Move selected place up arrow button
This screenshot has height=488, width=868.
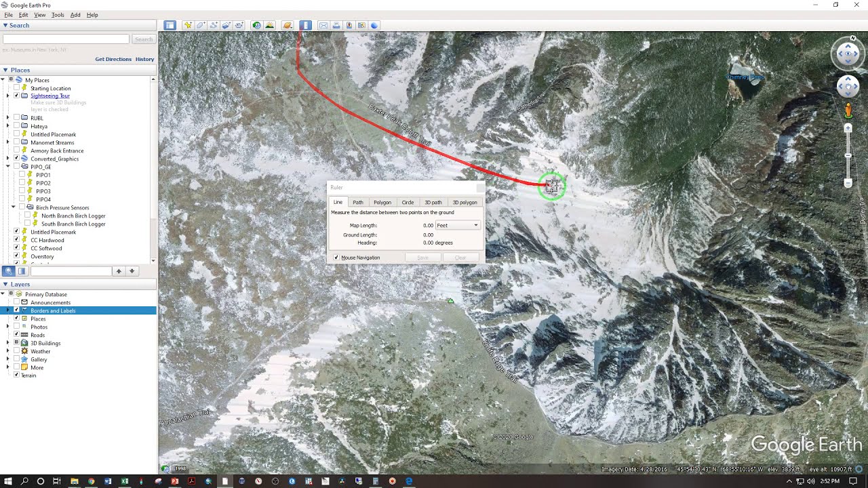pyautogui.click(x=119, y=271)
